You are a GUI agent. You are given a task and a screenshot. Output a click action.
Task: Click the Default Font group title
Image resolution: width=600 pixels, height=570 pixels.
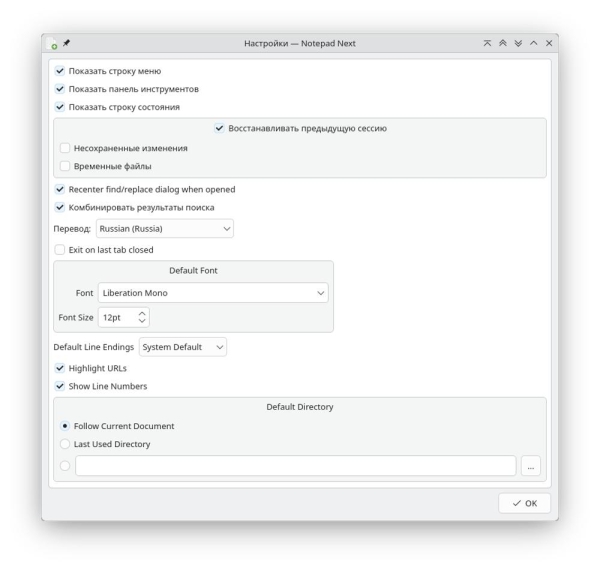[x=193, y=270]
